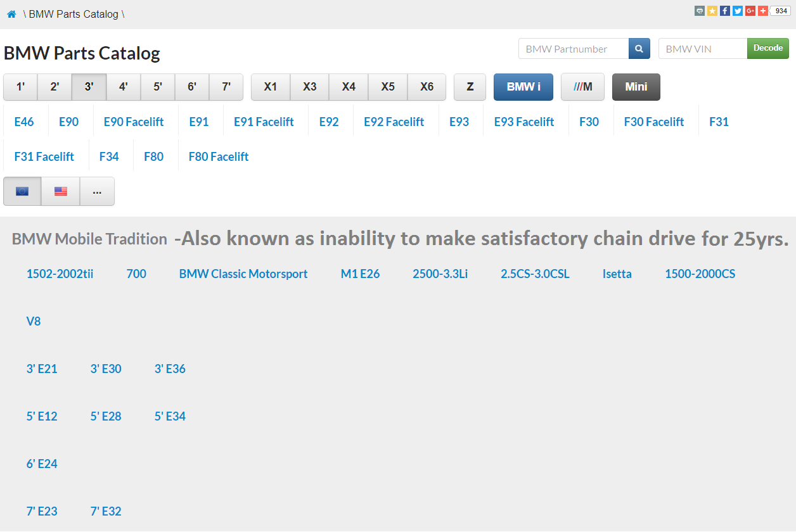Select the 5' series button
Viewport: 796px width, 532px height.
158,87
